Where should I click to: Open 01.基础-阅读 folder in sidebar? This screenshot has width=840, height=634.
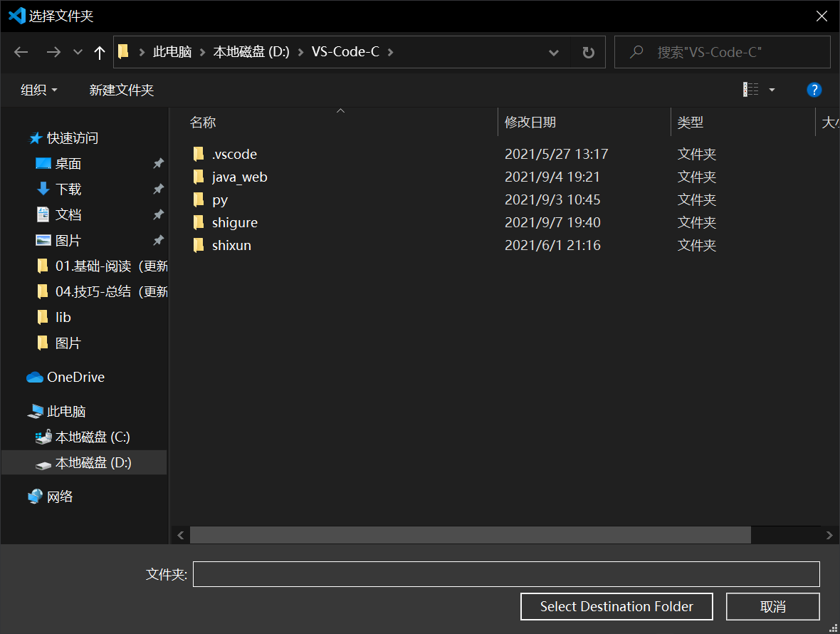click(102, 266)
